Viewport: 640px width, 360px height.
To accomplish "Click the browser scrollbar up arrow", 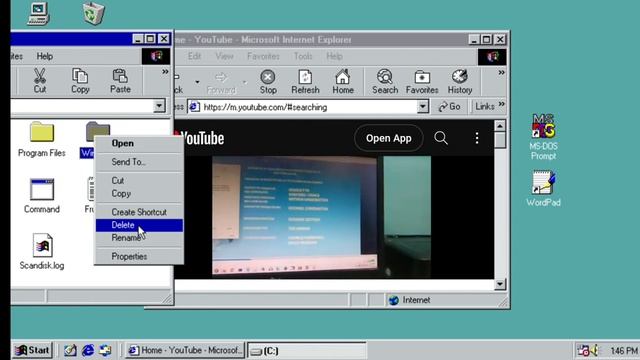I will click(x=500, y=126).
